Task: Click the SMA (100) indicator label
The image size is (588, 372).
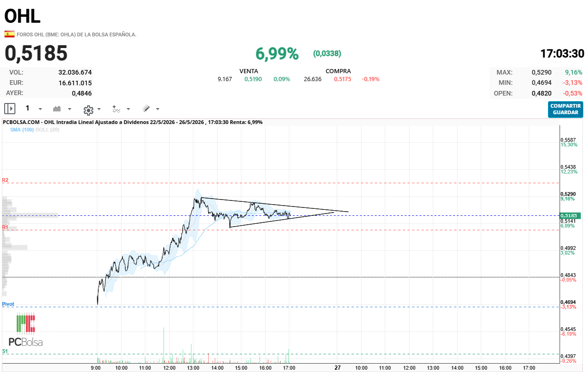Action: click(x=22, y=130)
